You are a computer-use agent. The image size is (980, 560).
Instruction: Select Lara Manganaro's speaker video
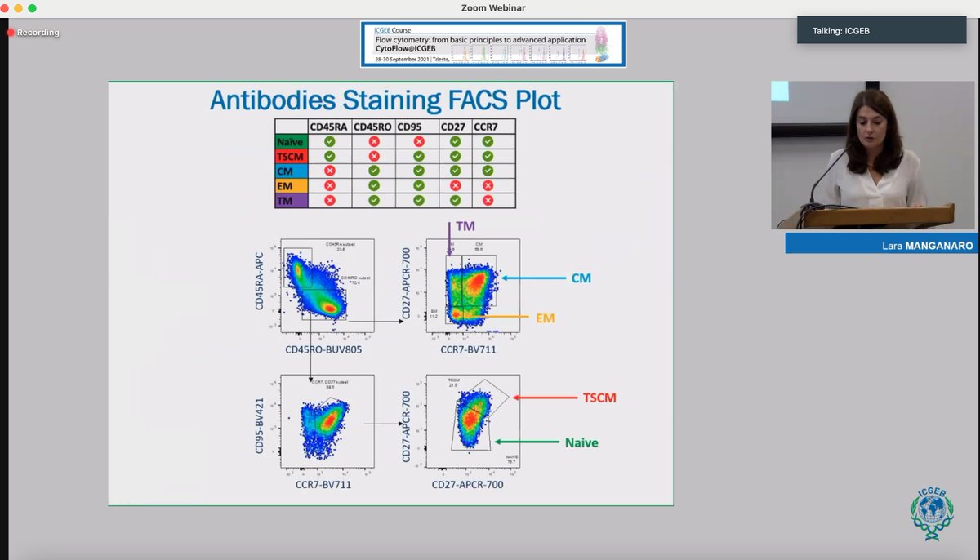873,155
